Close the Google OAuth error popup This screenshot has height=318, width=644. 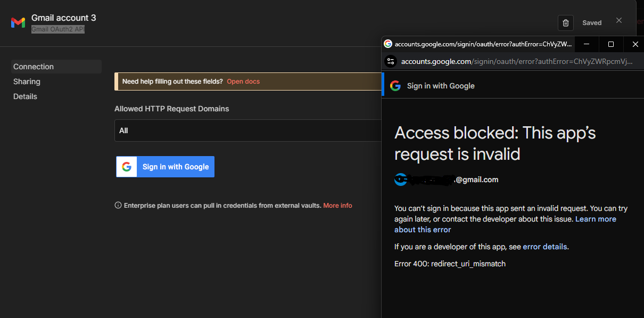[x=635, y=44]
